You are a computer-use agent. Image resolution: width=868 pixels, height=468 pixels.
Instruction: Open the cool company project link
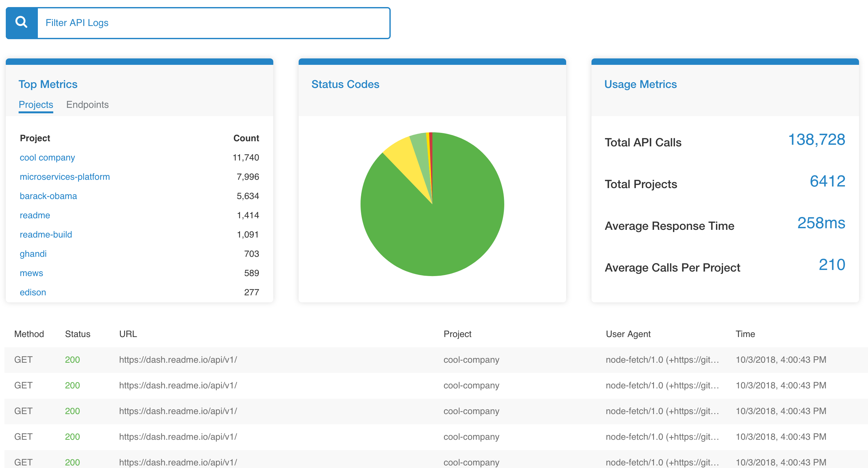tap(47, 158)
